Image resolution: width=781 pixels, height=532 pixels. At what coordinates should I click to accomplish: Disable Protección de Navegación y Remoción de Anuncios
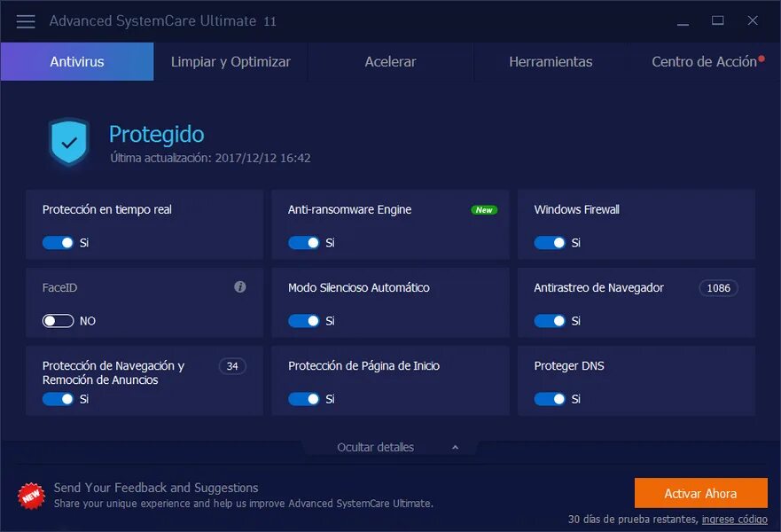coord(58,399)
